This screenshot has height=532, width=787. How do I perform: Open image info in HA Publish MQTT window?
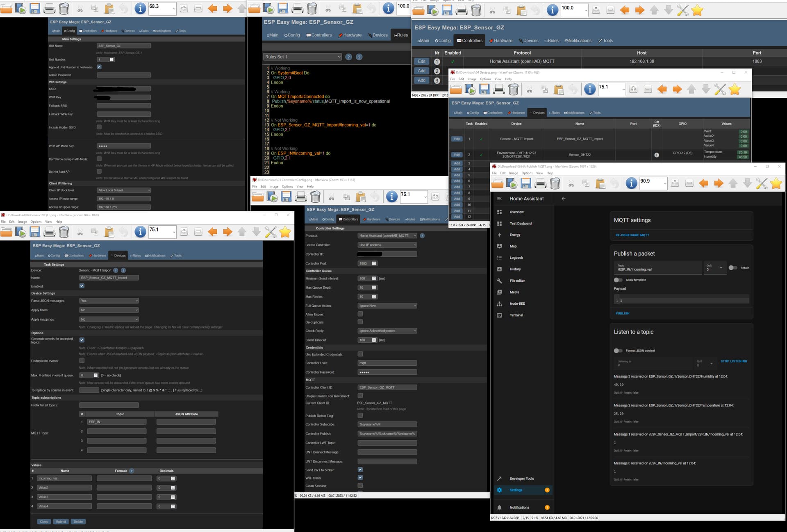coord(631,184)
